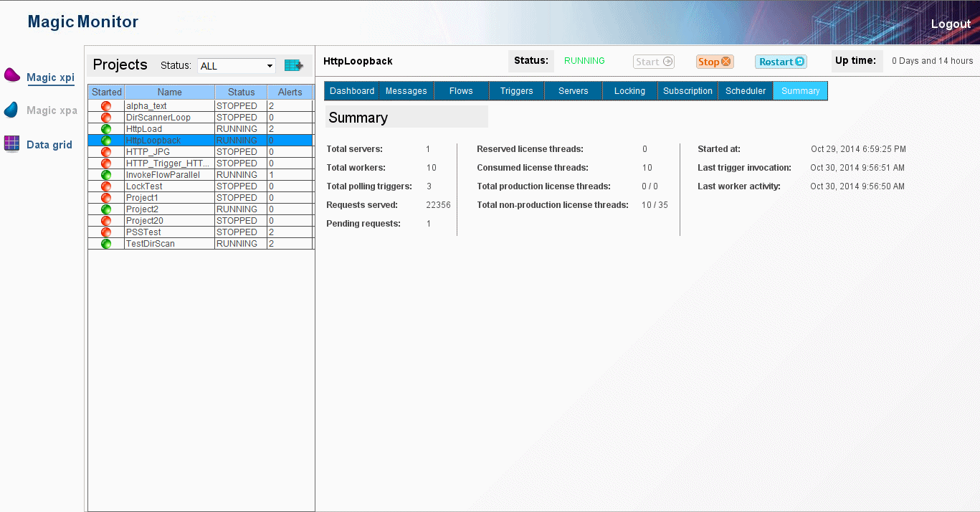Click the Last trigger invocation timestamp
Image resolution: width=980 pixels, height=512 pixels.
click(857, 168)
